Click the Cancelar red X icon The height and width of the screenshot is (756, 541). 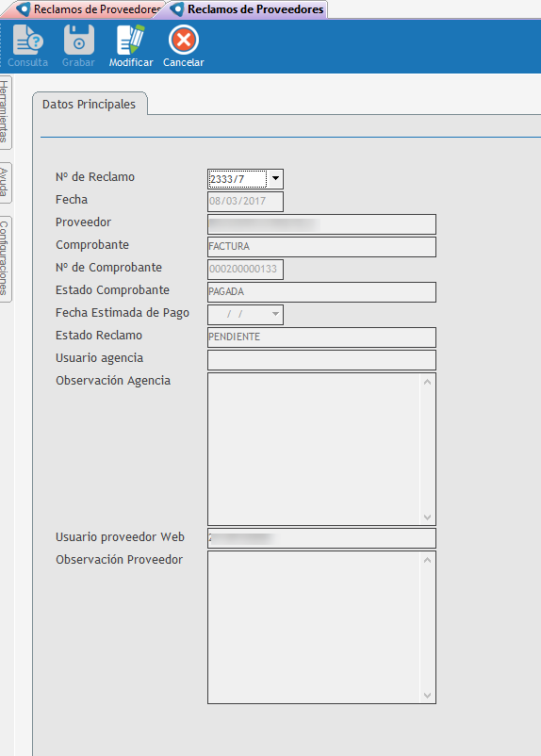tap(183, 40)
